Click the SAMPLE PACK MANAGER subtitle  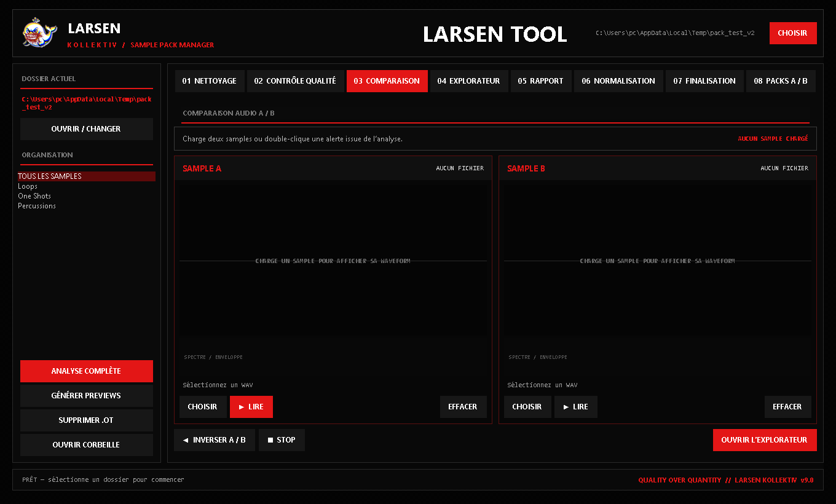[x=172, y=45]
